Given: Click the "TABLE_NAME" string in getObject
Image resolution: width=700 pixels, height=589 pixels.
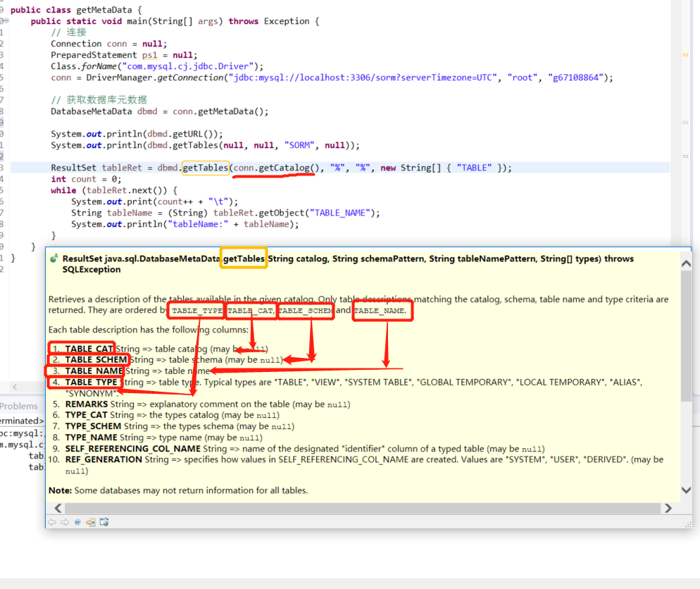Looking at the screenshot, I should point(340,213).
